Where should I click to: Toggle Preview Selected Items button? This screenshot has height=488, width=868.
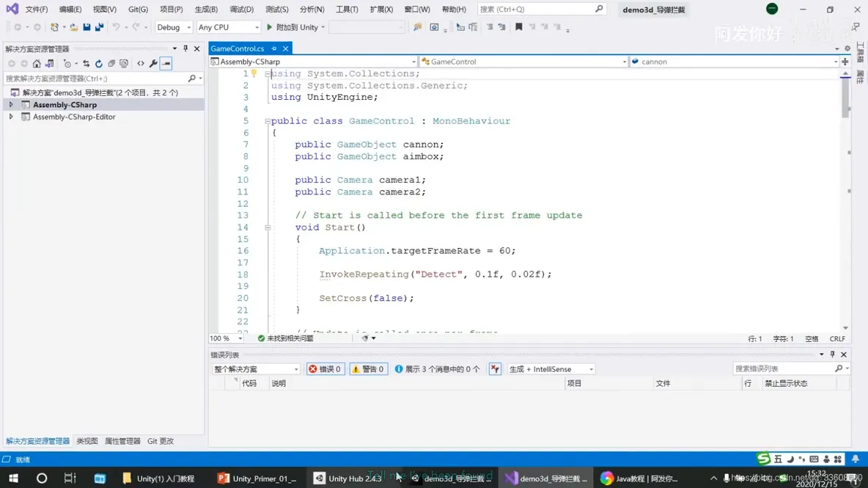click(166, 64)
